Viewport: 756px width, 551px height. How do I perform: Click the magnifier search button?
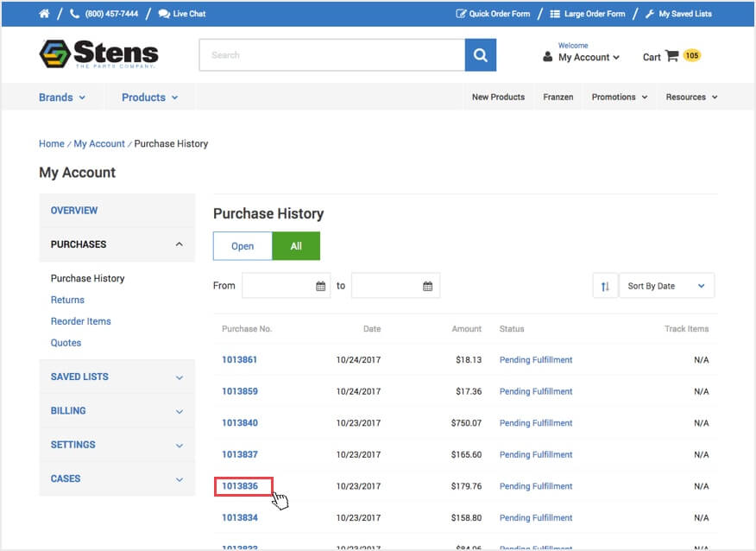[481, 55]
